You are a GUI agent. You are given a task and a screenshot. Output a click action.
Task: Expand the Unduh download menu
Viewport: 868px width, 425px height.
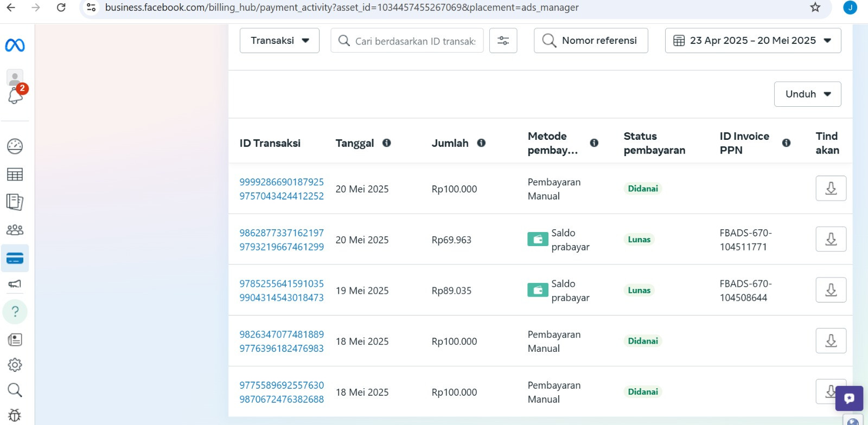[x=807, y=94]
